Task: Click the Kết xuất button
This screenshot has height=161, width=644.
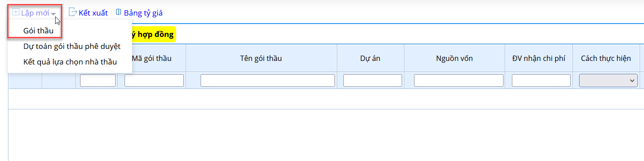Action: 93,13
